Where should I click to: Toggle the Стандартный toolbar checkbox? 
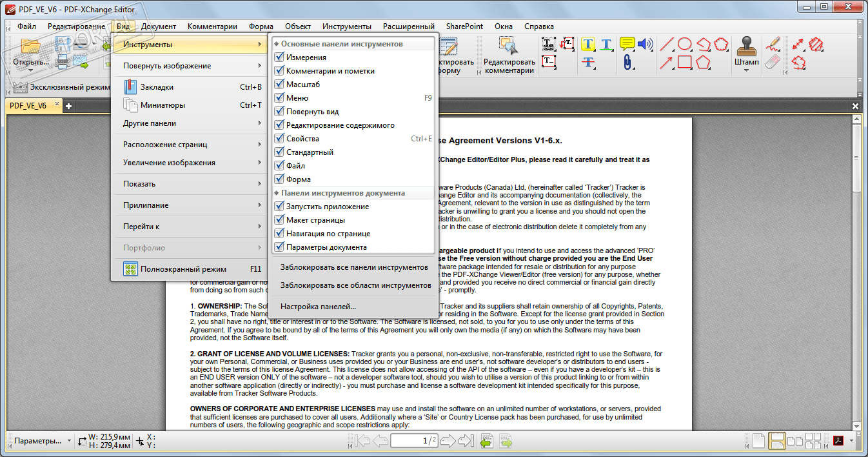pyautogui.click(x=279, y=152)
